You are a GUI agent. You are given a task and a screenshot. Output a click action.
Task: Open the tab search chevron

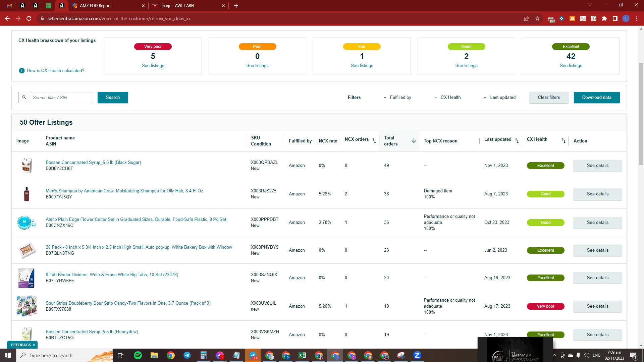pos(590,5)
